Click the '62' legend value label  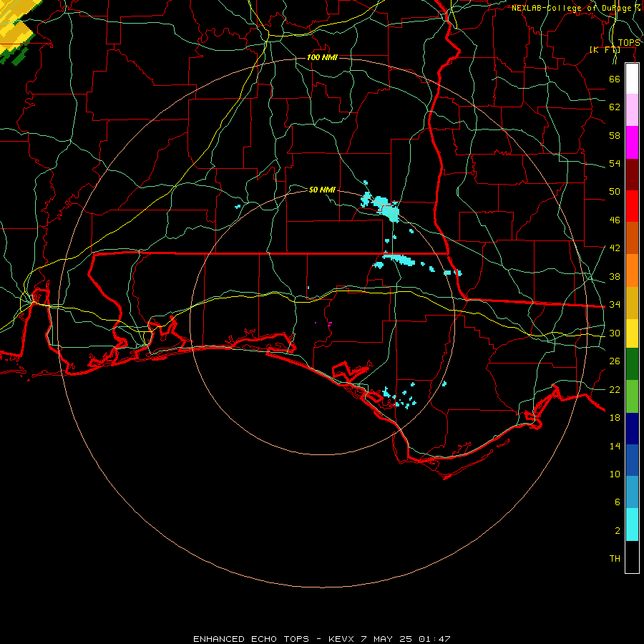tap(615, 107)
